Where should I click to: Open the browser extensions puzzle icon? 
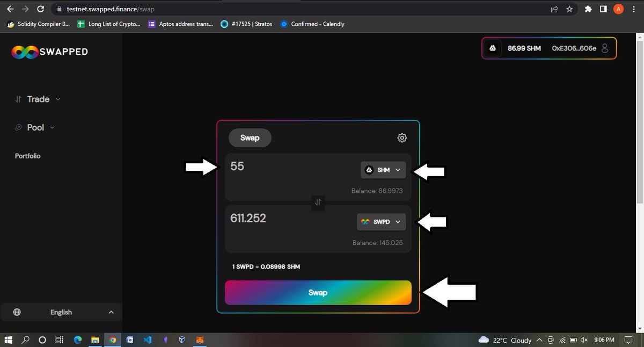pos(588,9)
